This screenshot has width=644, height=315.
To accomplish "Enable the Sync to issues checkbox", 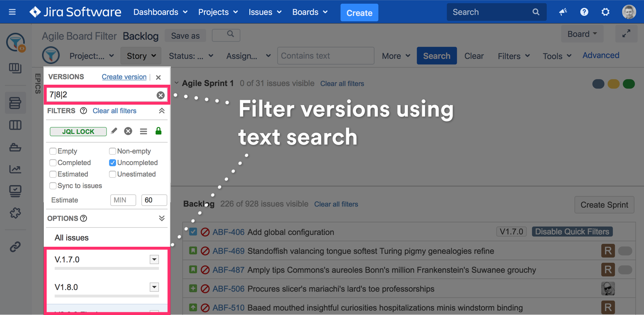I will point(53,186).
